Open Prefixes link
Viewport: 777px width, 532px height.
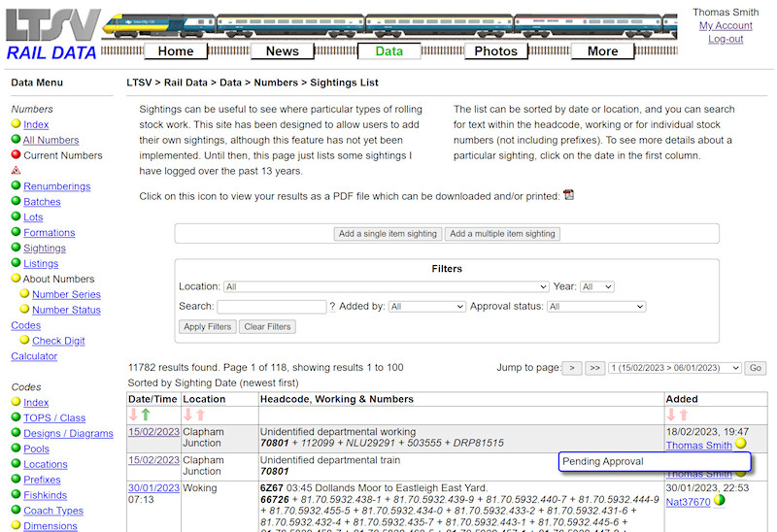click(42, 480)
